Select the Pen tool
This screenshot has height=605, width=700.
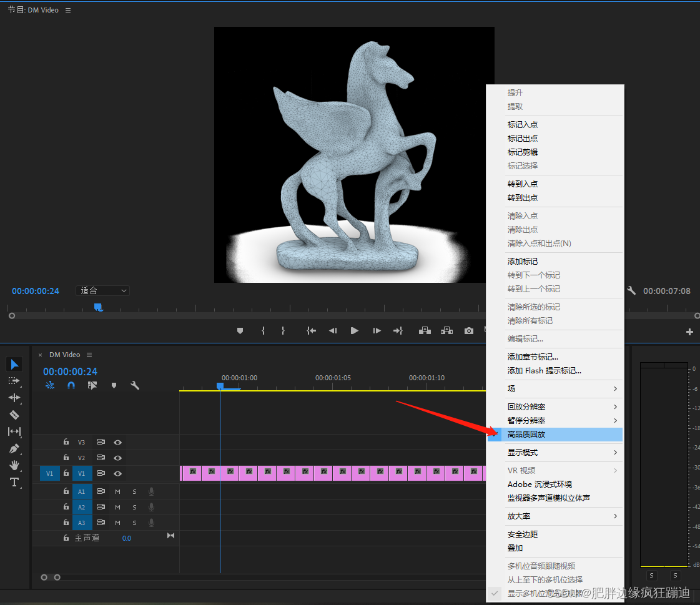point(14,448)
